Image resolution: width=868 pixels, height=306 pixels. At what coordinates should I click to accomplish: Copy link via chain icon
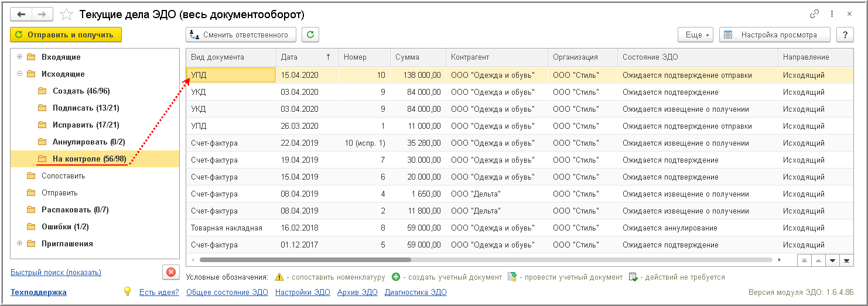tap(815, 14)
